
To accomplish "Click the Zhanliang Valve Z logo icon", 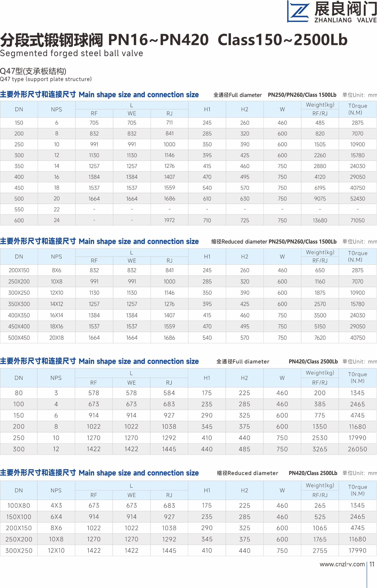I will click(x=299, y=12).
